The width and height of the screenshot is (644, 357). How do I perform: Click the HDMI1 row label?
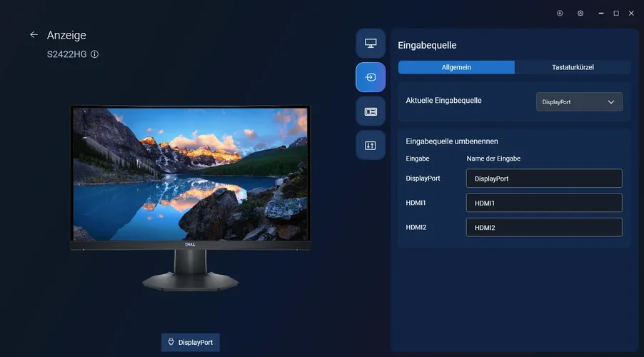tap(416, 203)
